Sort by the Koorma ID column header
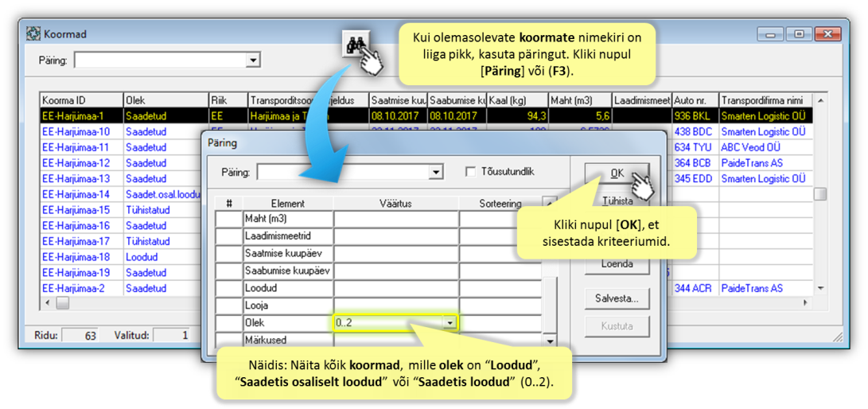 (81, 99)
